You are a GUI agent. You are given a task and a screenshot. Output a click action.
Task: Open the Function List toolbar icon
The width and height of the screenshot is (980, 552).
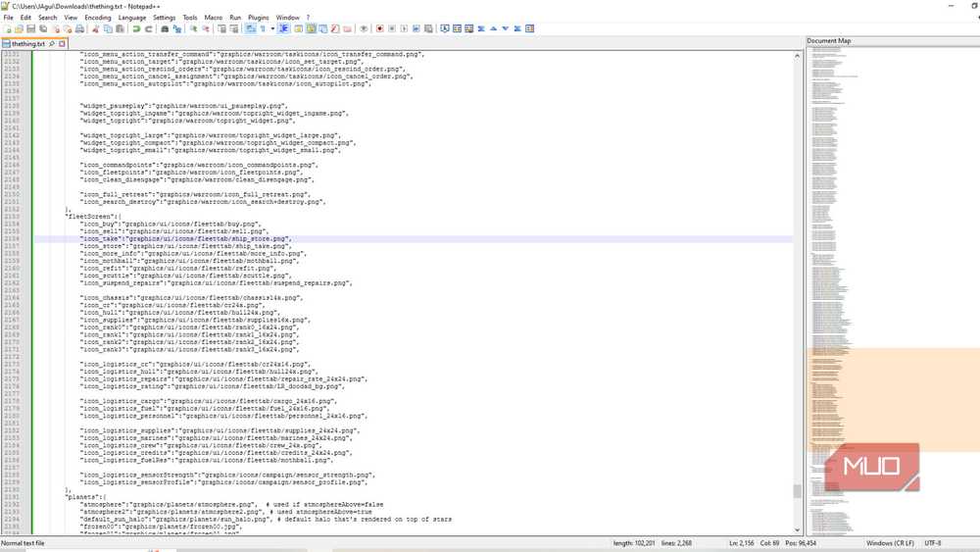pos(335,28)
